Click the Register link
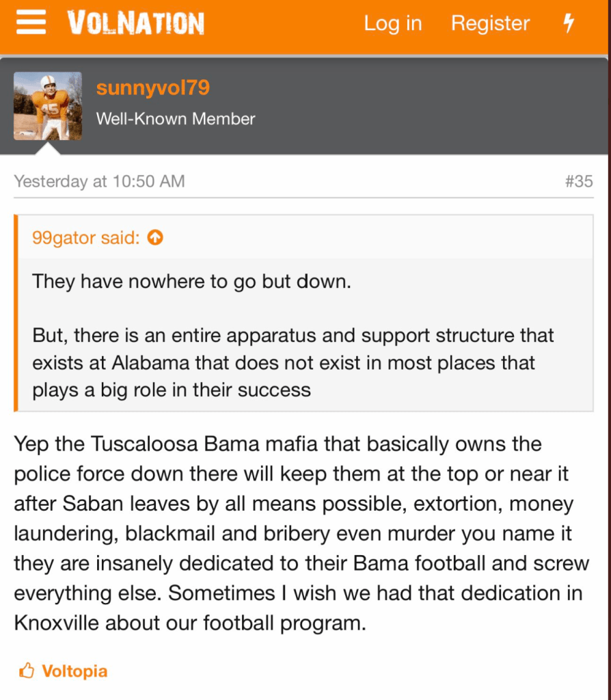The height and width of the screenshot is (700, 611). pos(490,24)
